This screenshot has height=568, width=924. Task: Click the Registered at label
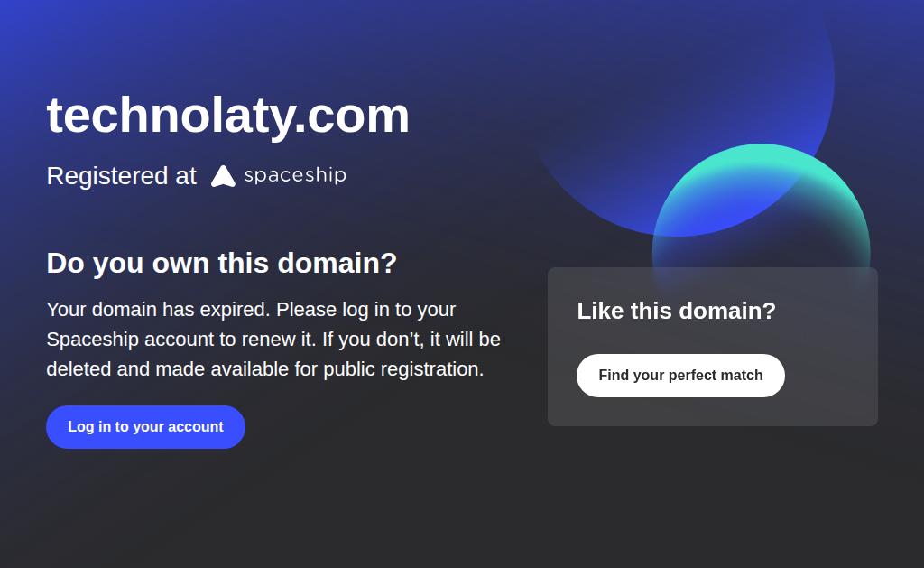point(122,176)
